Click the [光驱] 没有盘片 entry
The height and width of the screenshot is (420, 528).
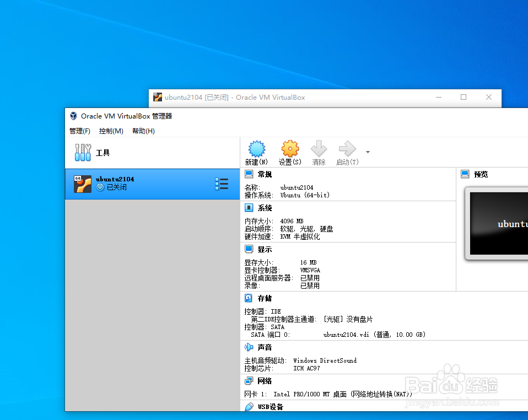point(348,319)
